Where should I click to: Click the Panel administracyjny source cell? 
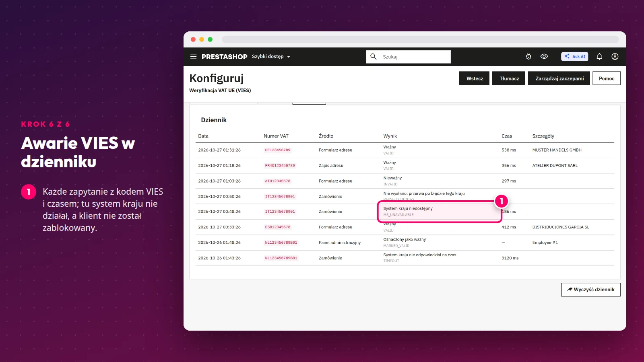click(340, 243)
